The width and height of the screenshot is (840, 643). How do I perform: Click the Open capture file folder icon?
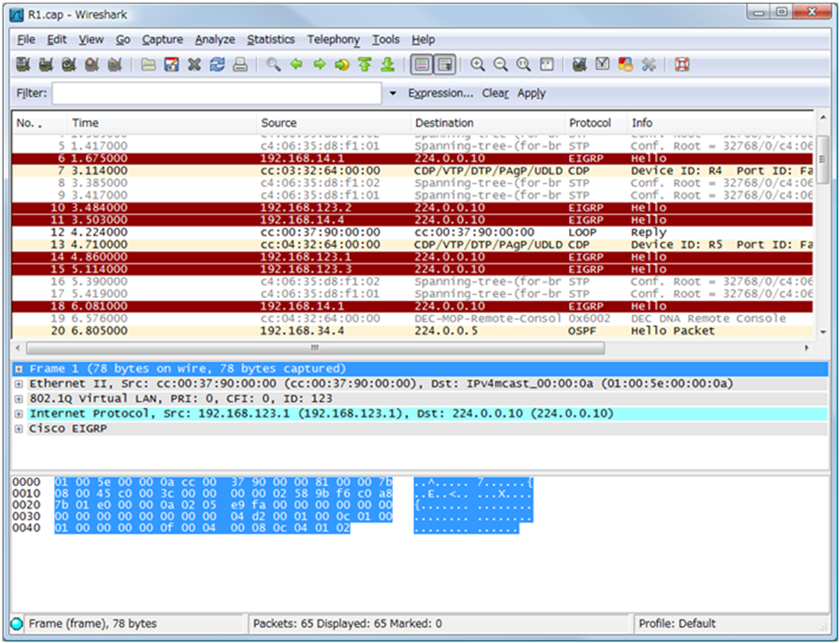148,65
